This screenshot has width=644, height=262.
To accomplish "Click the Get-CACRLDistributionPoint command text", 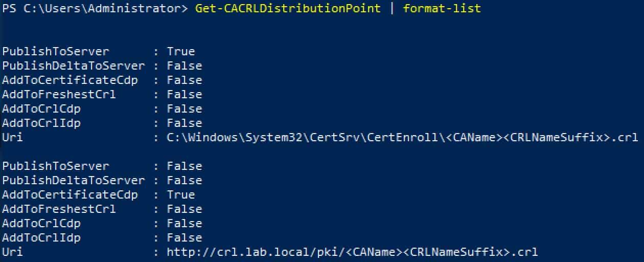I will 288,9.
